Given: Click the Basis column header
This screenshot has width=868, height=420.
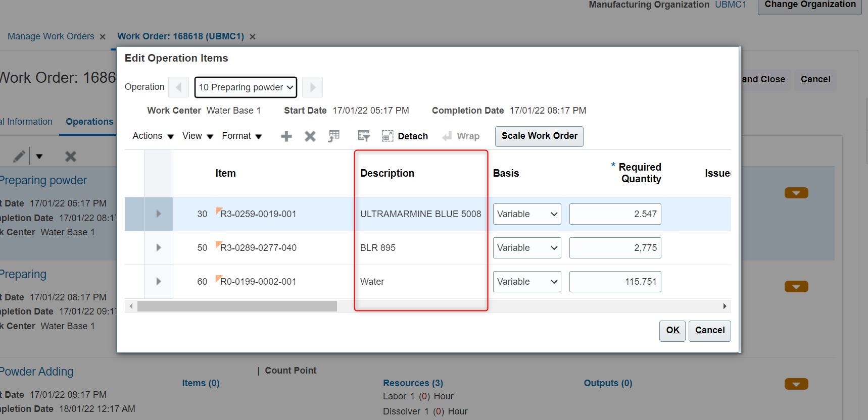Looking at the screenshot, I should [x=506, y=173].
